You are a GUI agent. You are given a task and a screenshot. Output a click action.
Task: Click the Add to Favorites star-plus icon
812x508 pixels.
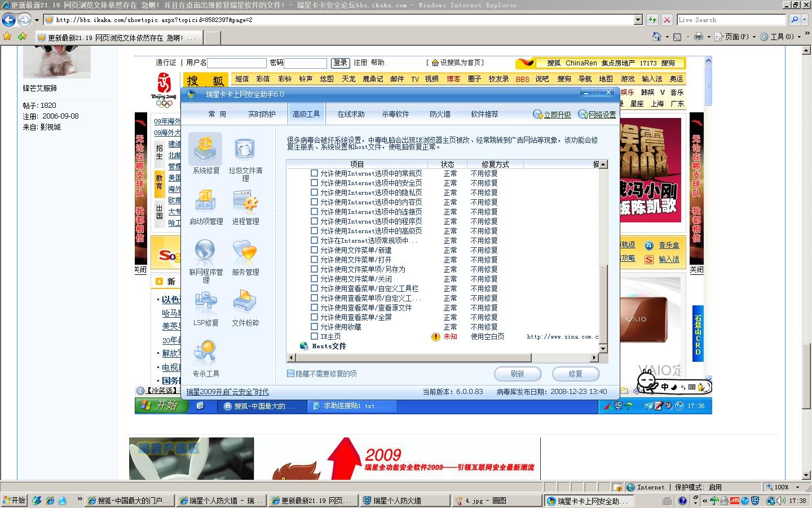point(22,37)
